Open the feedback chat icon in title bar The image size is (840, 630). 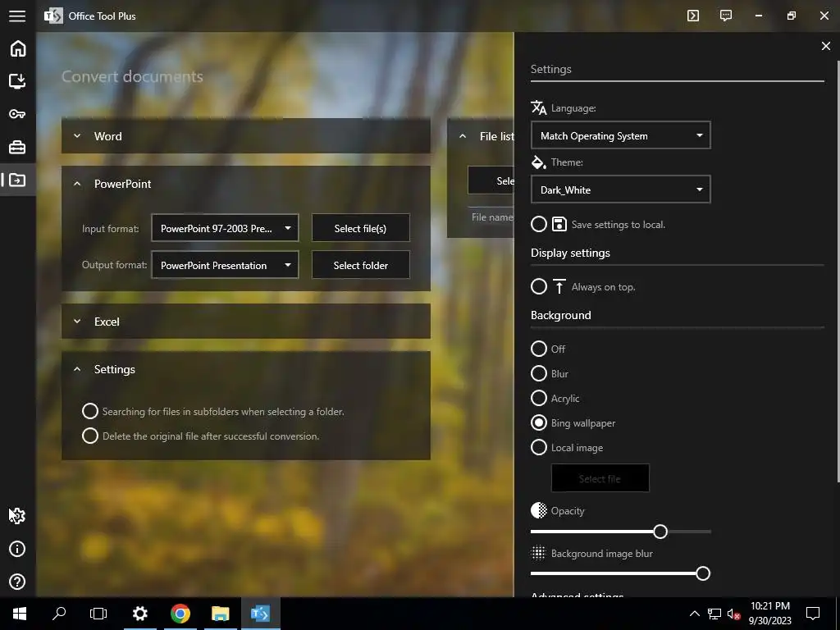coord(726,16)
